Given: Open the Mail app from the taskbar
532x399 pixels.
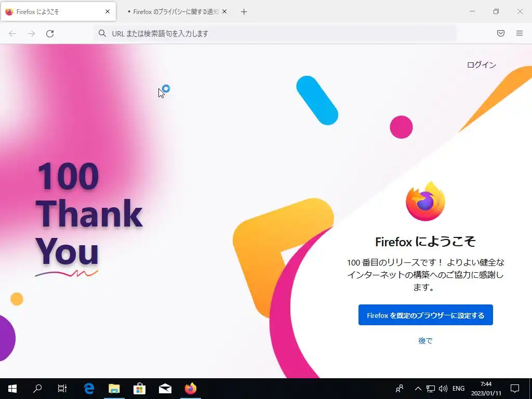Looking at the screenshot, I should 165,389.
